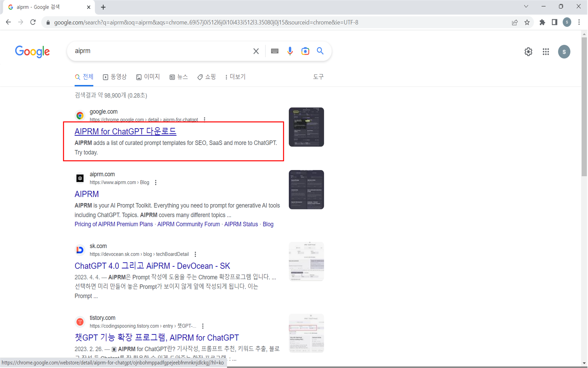Click the sk.com DevOcean favicon
This screenshot has width=588, height=368.
pyautogui.click(x=80, y=250)
